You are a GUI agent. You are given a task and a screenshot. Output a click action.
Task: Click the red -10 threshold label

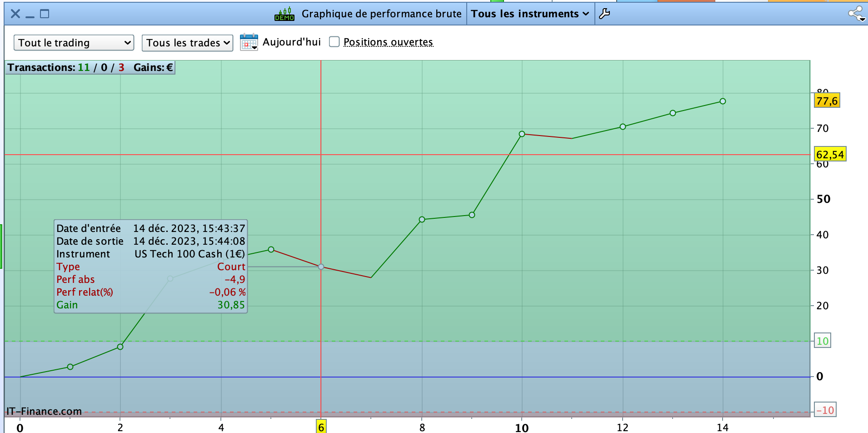pyautogui.click(x=825, y=410)
